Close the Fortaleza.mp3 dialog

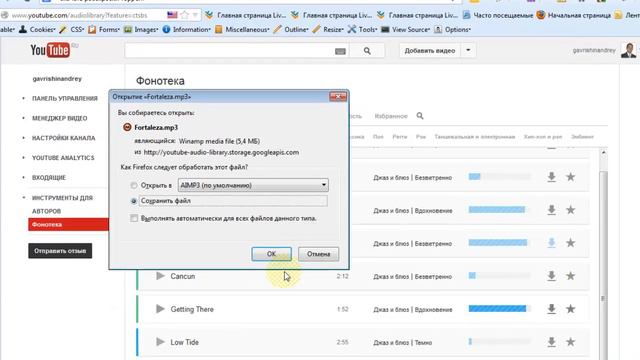338,97
